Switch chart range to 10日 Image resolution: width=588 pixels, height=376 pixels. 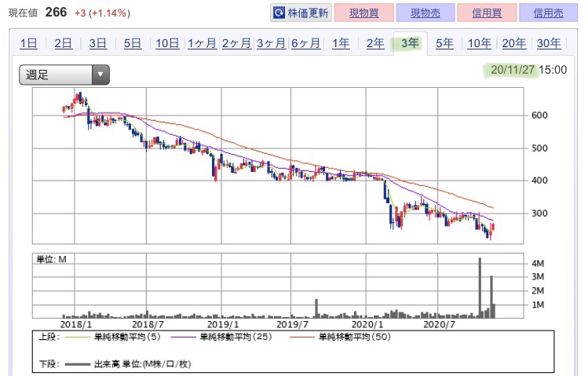167,43
